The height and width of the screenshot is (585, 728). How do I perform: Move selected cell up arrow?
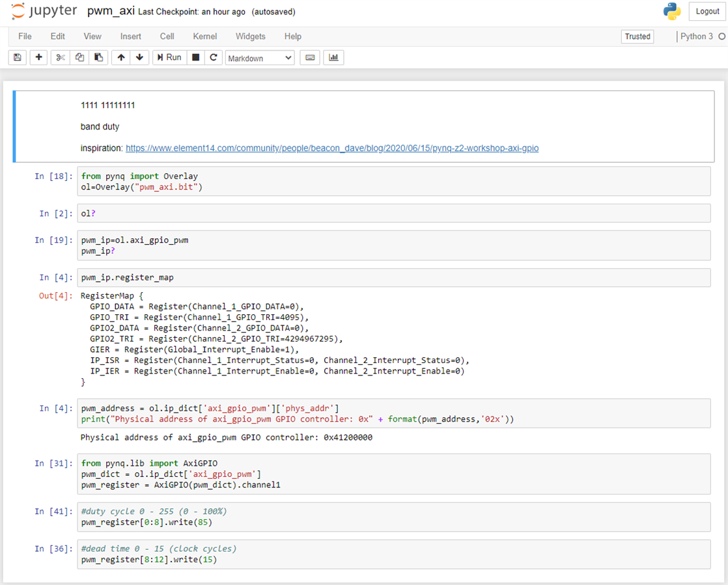click(x=121, y=57)
